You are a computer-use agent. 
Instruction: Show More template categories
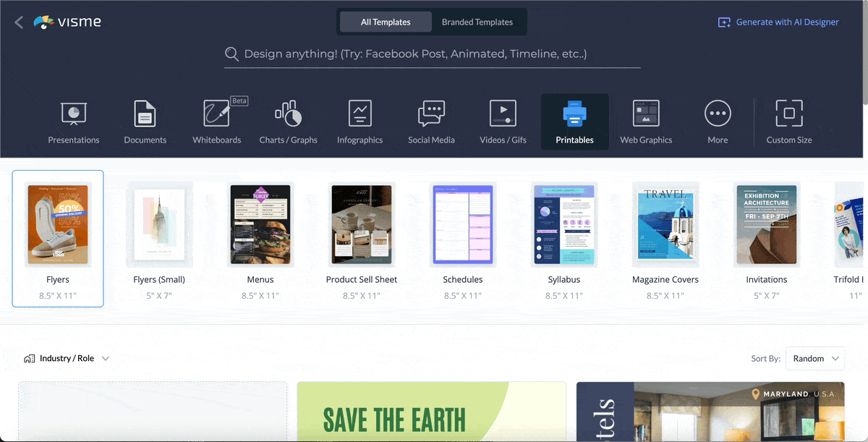click(x=718, y=122)
